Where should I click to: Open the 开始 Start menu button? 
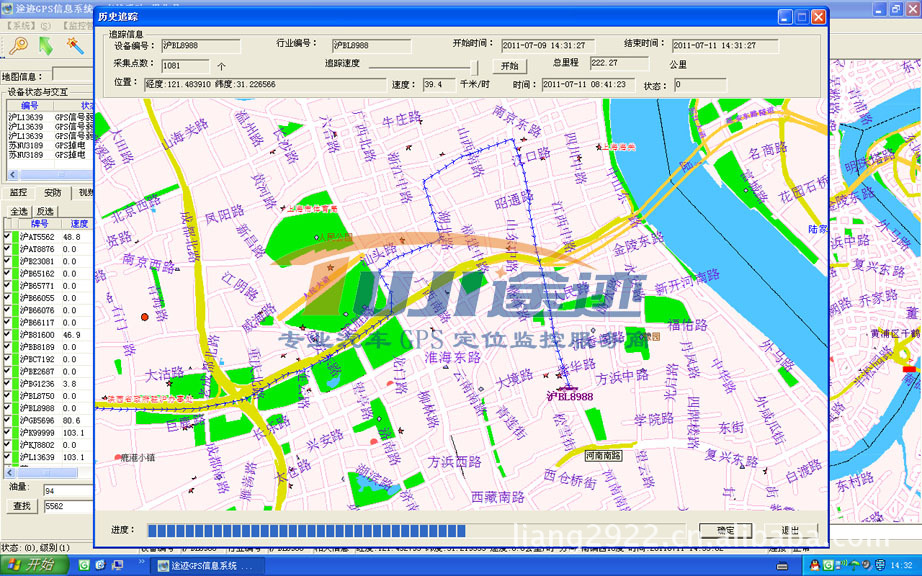[34, 566]
